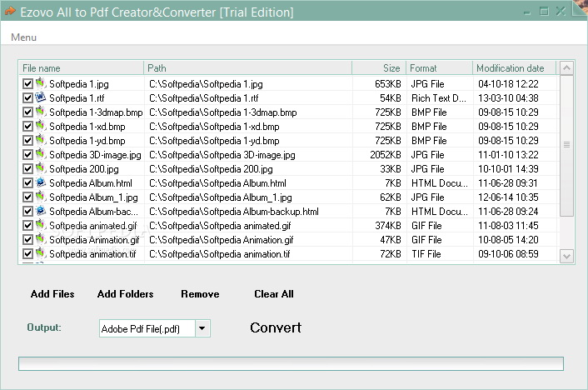This screenshot has height=390, width=588.
Task: Click the RTF document icon beside Softpedia 1.rtf
Action: (x=39, y=97)
